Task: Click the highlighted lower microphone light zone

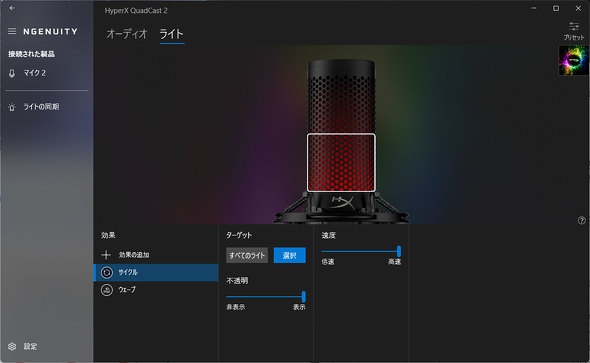Action: click(341, 163)
